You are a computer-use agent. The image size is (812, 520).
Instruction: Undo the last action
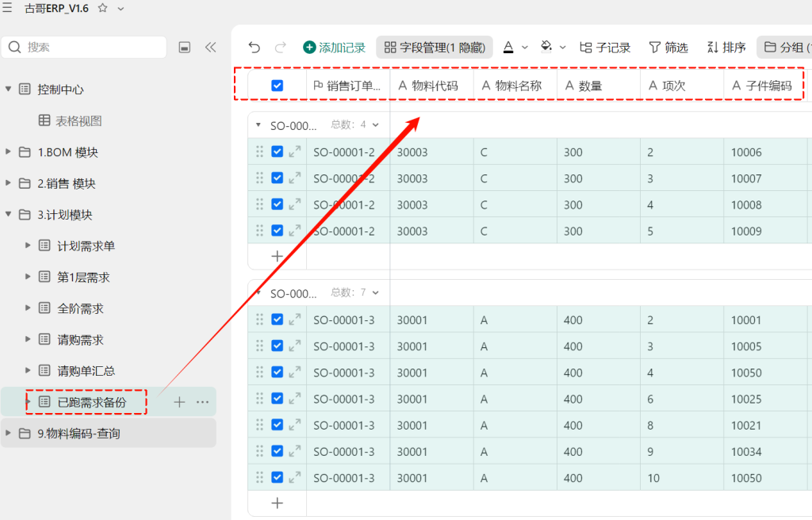(255, 48)
